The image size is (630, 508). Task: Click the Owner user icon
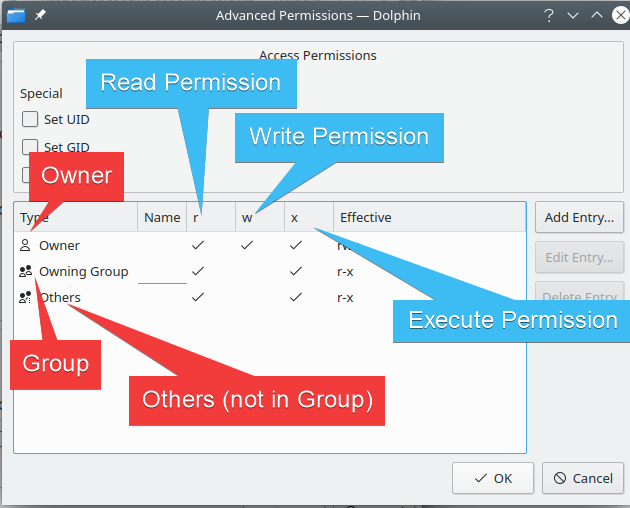coord(25,245)
